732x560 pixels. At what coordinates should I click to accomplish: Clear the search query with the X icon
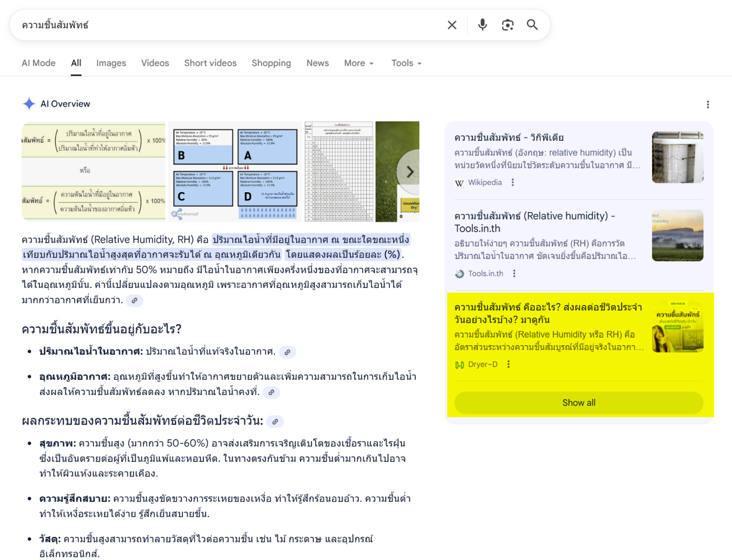point(451,25)
